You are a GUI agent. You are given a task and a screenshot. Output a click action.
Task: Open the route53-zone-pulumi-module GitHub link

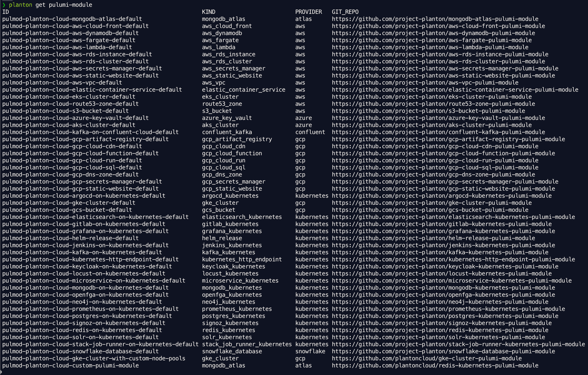[x=434, y=104]
